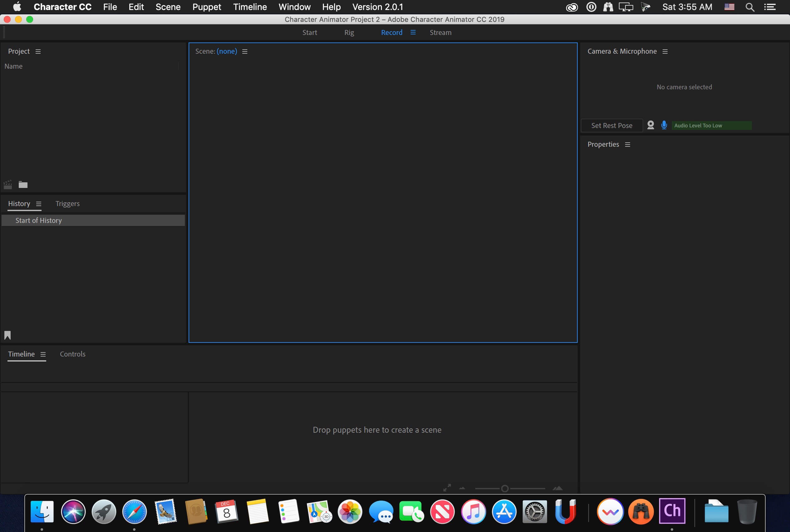Select the Record workspace tab
Screen dimensions: 790x532
click(x=392, y=32)
